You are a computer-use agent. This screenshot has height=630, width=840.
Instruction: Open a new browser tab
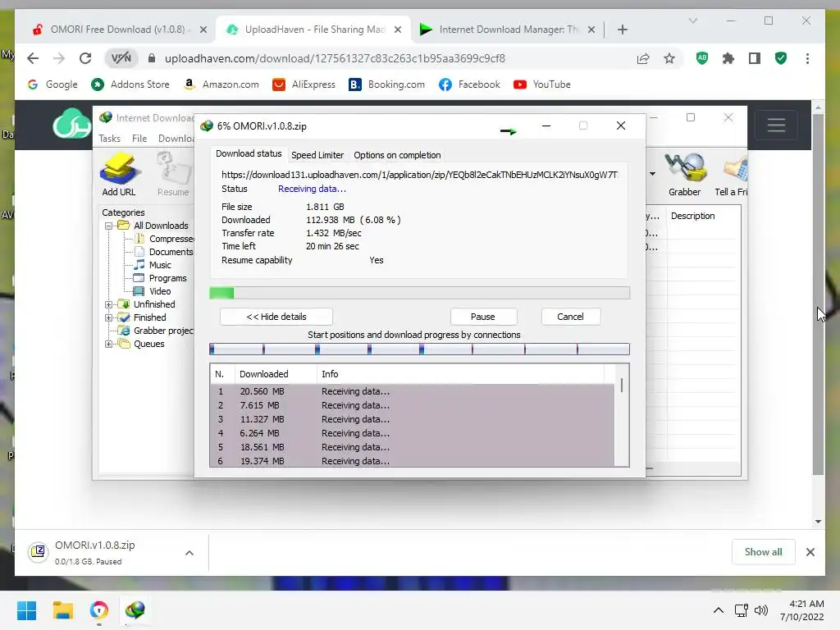click(622, 30)
